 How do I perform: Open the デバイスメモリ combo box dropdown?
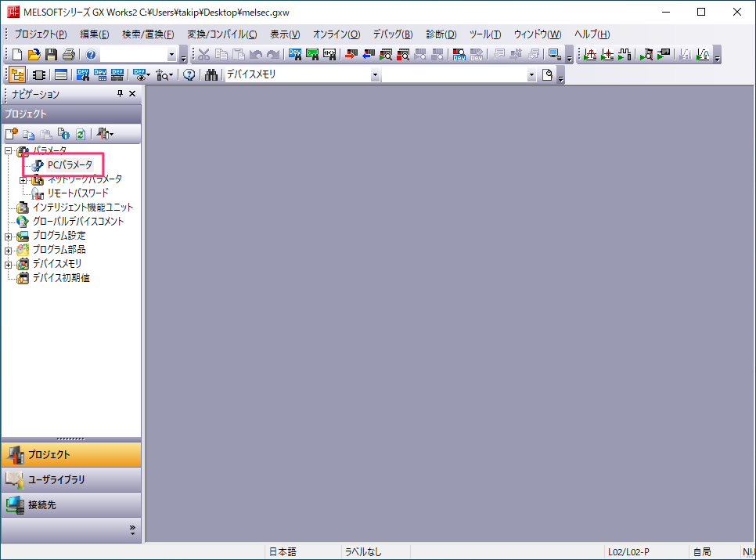click(x=375, y=74)
